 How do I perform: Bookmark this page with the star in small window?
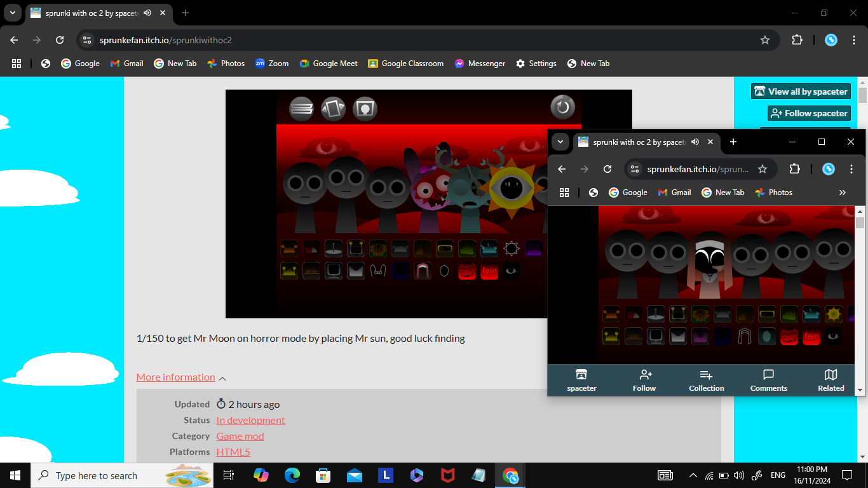click(763, 169)
